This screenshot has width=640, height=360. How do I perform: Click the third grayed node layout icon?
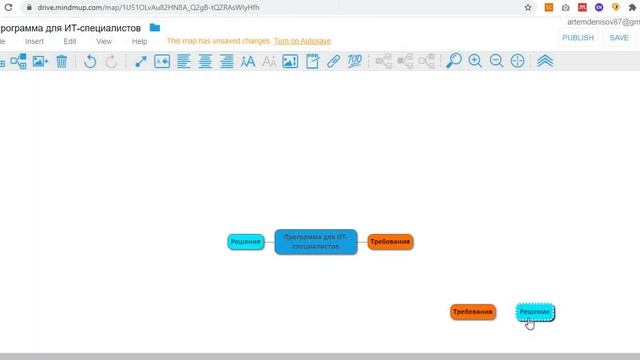(x=427, y=61)
